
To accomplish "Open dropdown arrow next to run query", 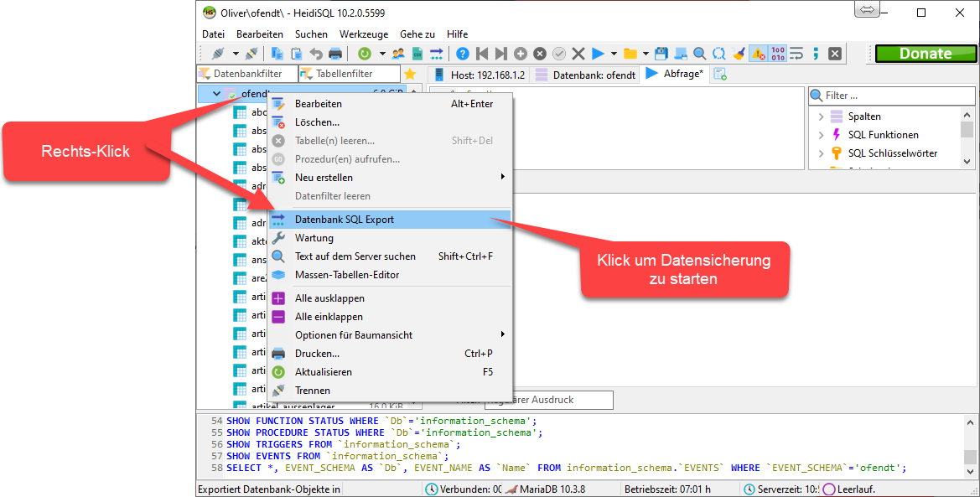I will 614,54.
